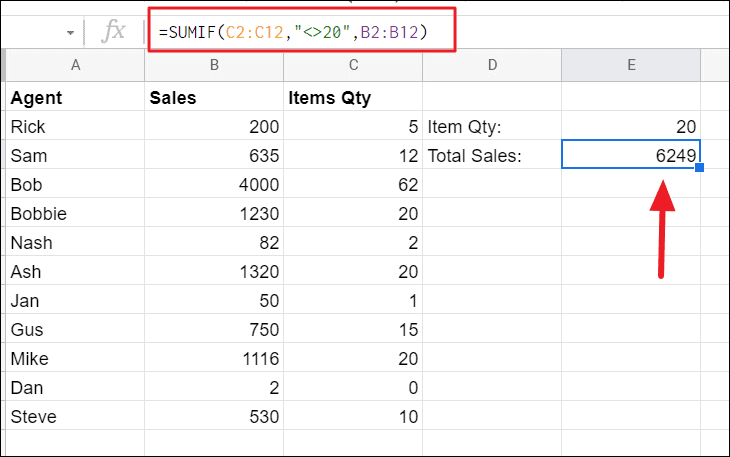Select Bob's sales cell with 4000

click(214, 185)
